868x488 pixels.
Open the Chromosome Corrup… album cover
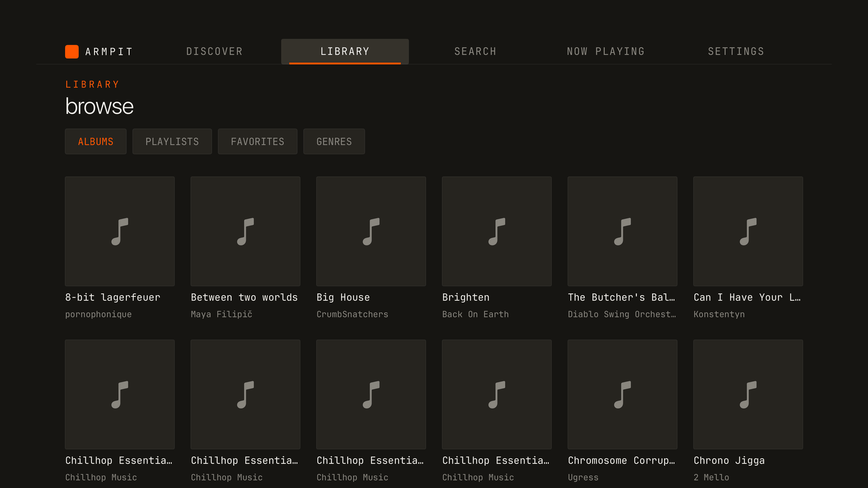pyautogui.click(x=622, y=394)
